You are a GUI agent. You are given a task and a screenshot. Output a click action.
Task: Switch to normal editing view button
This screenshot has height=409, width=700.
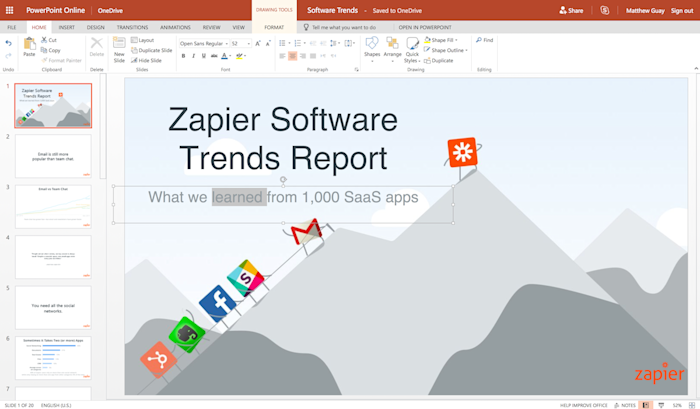pos(646,405)
